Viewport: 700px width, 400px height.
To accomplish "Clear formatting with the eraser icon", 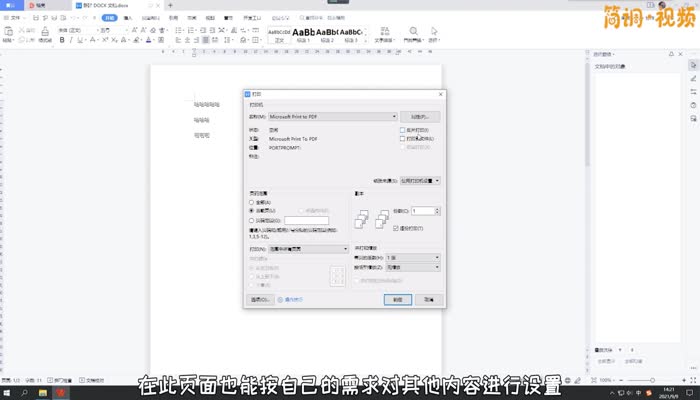I will (x=153, y=30).
